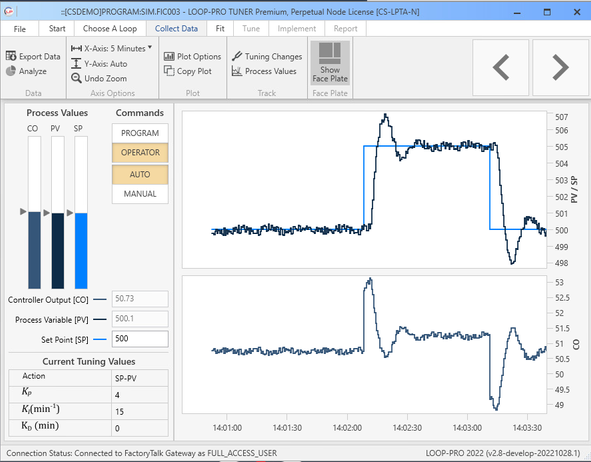Toggle Show Face Plate
Image resolution: width=591 pixels, height=462 pixels.
(330, 63)
